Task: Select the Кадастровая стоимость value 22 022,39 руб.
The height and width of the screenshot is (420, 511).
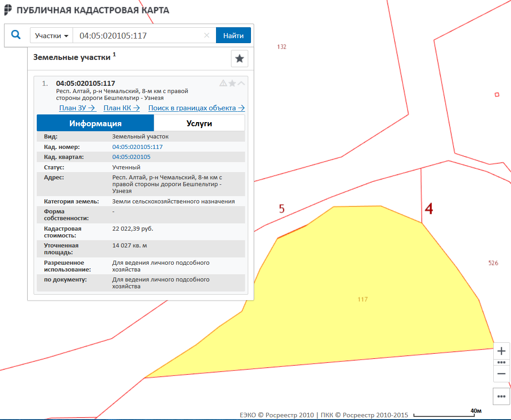Action: 133,228
